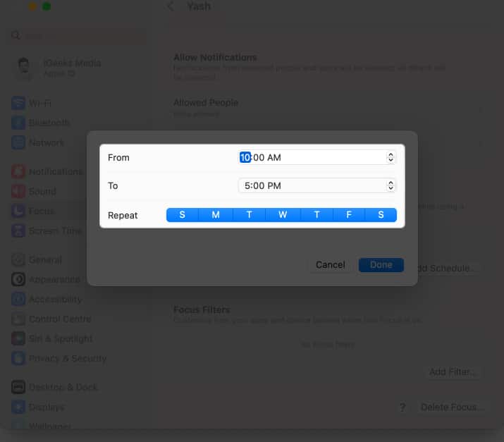Click AM in the From time field

[x=274, y=157]
